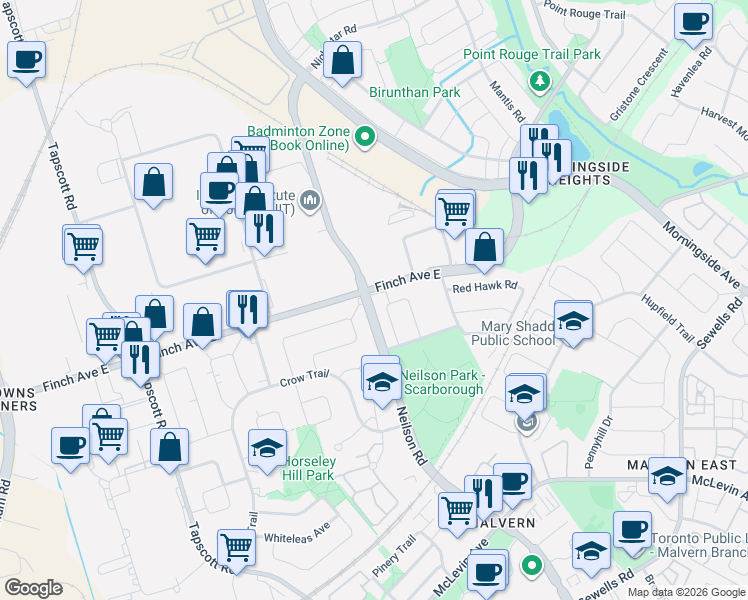Select the shopping bag marker near Nightstar Rd

[343, 61]
